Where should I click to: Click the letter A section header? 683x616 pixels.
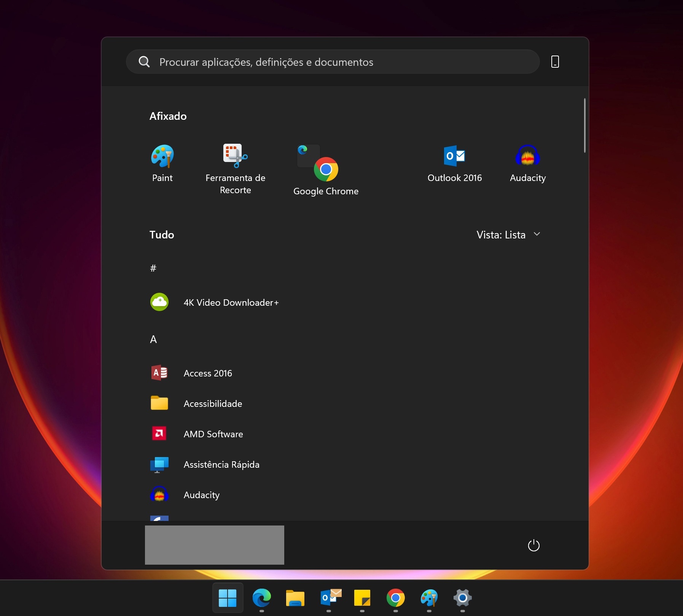click(153, 340)
